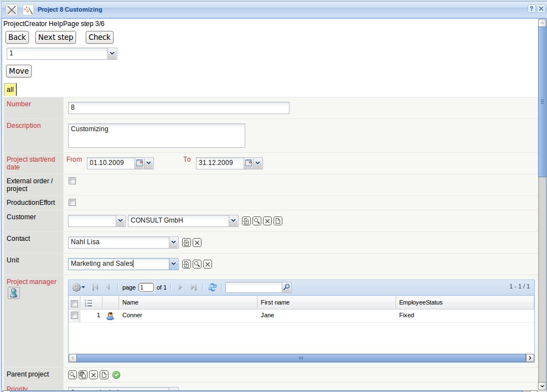Viewport: 547px width, 392px height.
Task: Click the Next step button
Action: [55, 37]
